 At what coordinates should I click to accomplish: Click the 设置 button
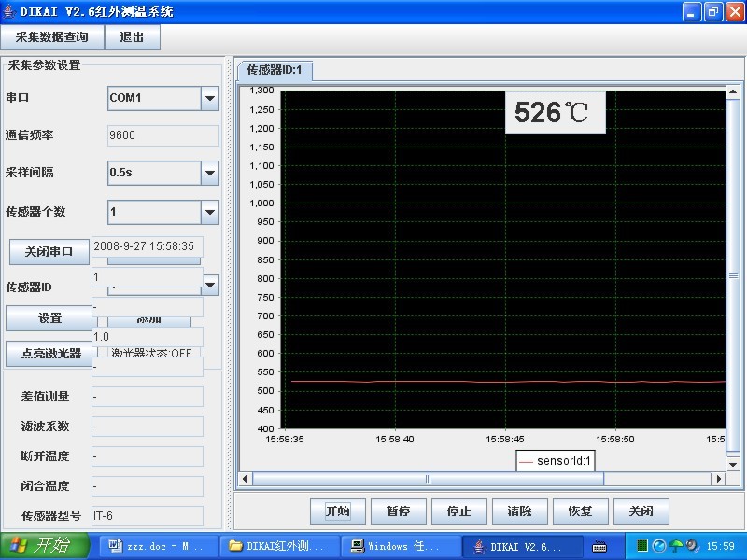tap(49, 318)
